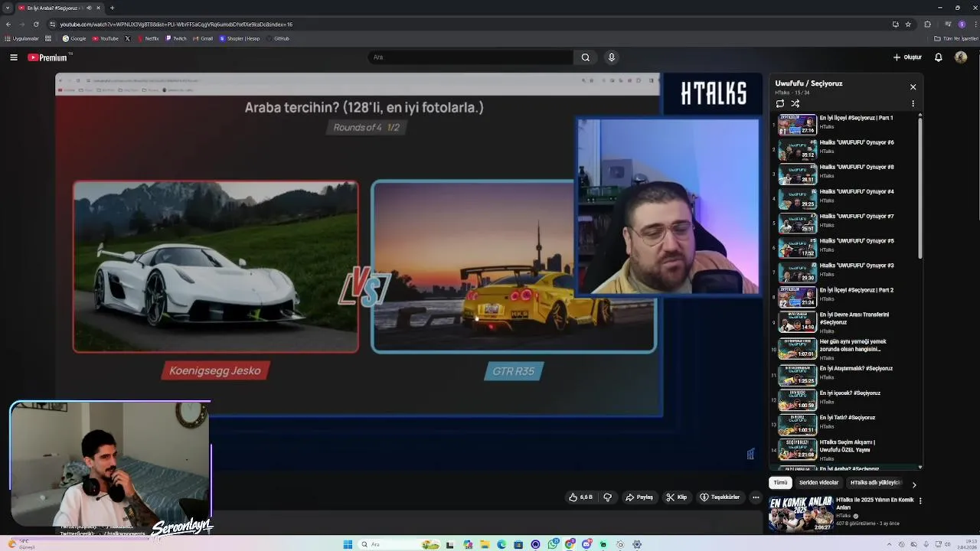Go to the YouTube Premium home logo
Screen dimensions: 980x551
point(49,57)
